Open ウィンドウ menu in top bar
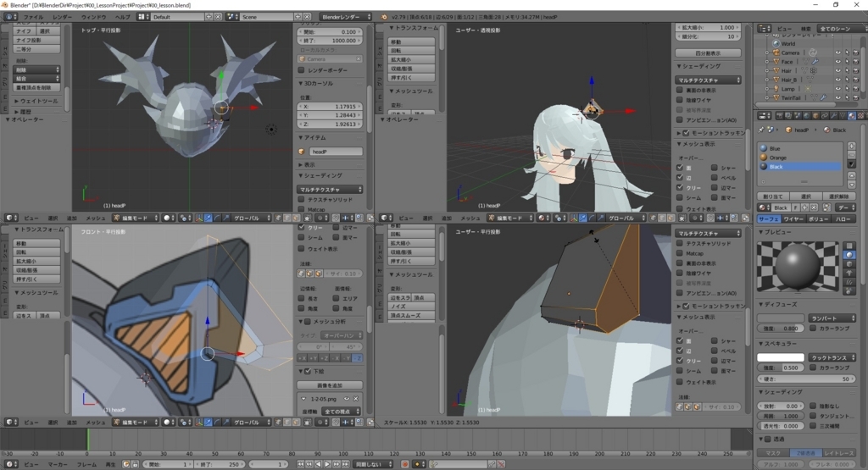This screenshot has height=470, width=868. click(x=93, y=17)
